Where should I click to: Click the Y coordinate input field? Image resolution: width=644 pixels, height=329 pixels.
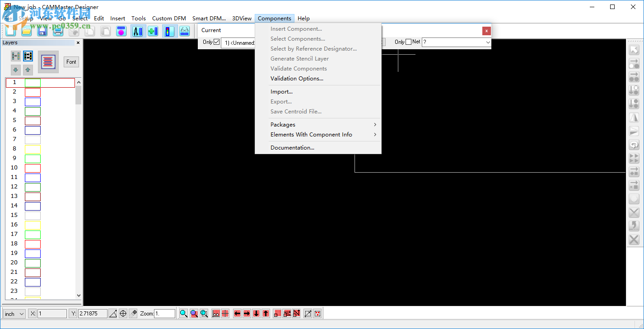[93, 313]
